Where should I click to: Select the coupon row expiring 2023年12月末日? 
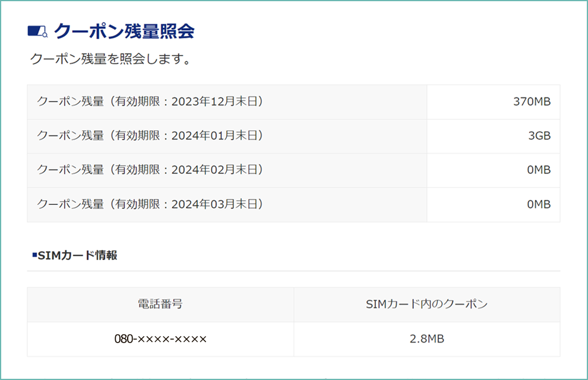pyautogui.click(x=293, y=102)
